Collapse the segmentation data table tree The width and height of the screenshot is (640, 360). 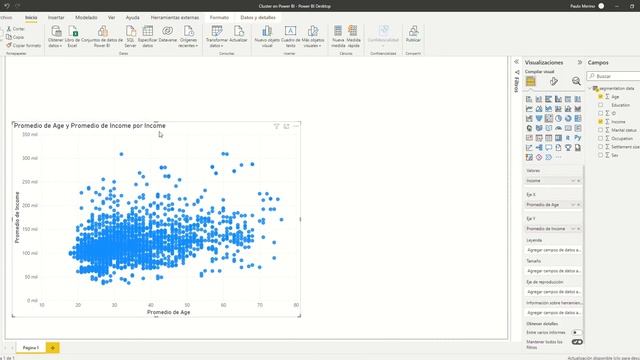click(x=590, y=89)
